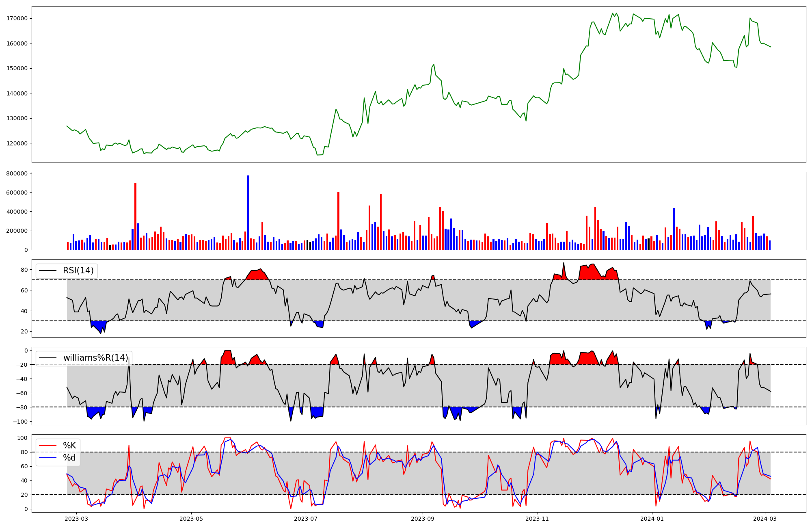Click the 120000 price axis tick label
This screenshot has width=812, height=528.
coord(17,143)
